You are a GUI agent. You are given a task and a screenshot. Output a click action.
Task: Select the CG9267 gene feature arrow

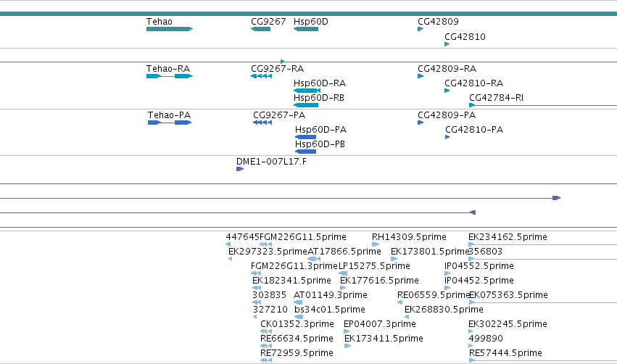[x=260, y=29]
